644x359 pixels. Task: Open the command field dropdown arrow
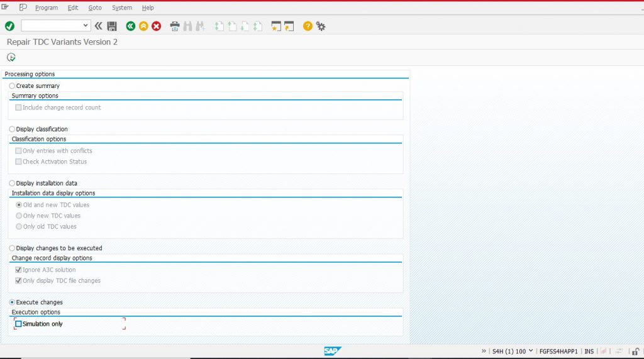pos(86,26)
